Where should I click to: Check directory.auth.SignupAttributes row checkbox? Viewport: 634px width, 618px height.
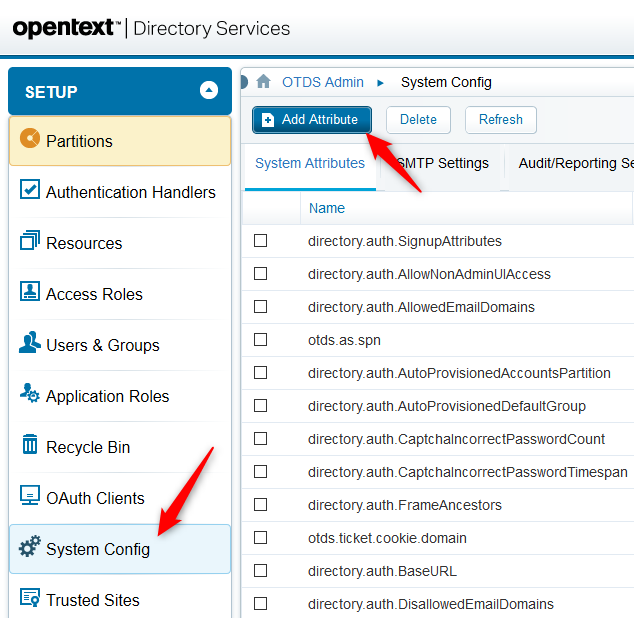260,241
